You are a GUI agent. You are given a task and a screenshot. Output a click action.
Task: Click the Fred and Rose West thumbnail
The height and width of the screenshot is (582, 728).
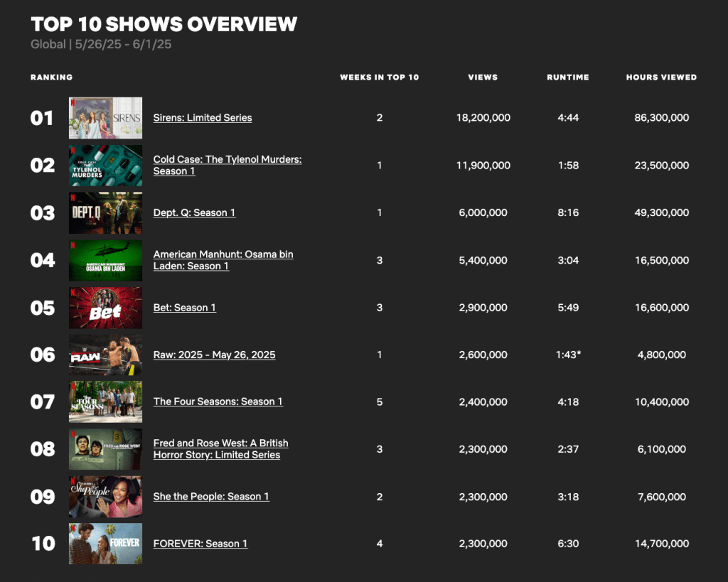(105, 449)
